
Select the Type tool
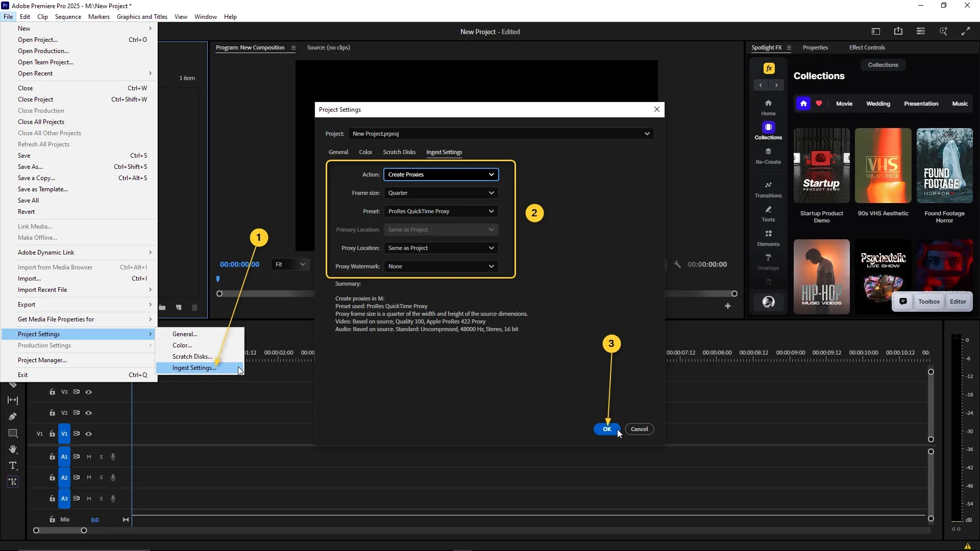tap(13, 466)
